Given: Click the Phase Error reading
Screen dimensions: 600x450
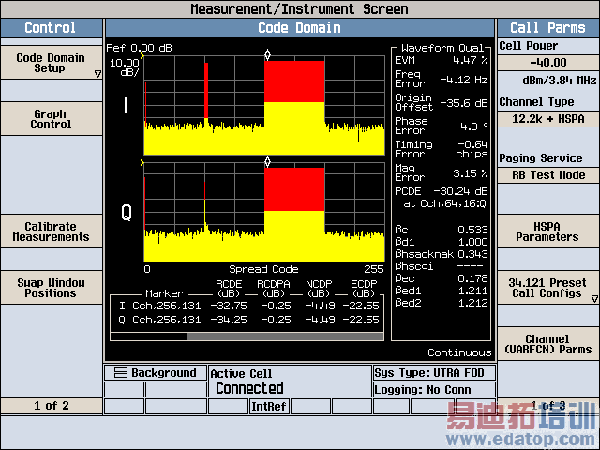Looking at the screenshot, I should 441,126.
